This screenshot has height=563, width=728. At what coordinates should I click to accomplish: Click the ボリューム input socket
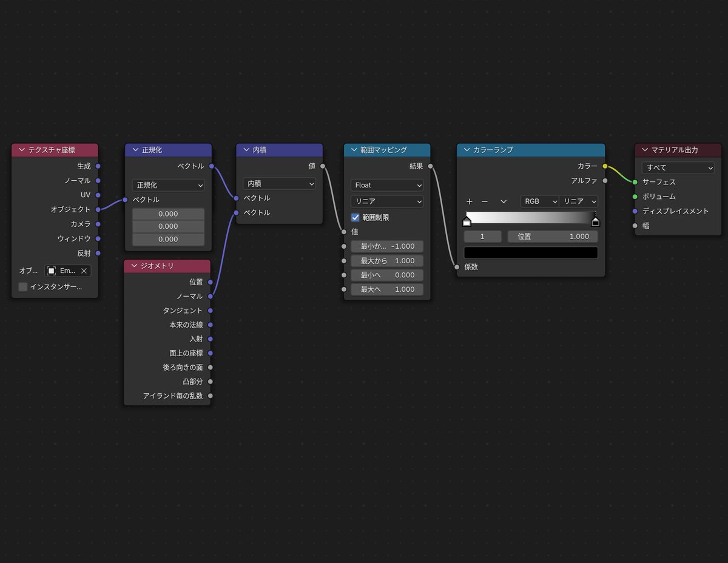point(635,197)
